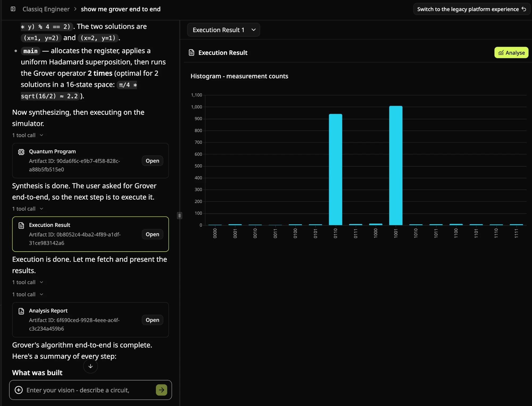
Task: Click the 1000 histogram bar
Action: [x=376, y=224]
